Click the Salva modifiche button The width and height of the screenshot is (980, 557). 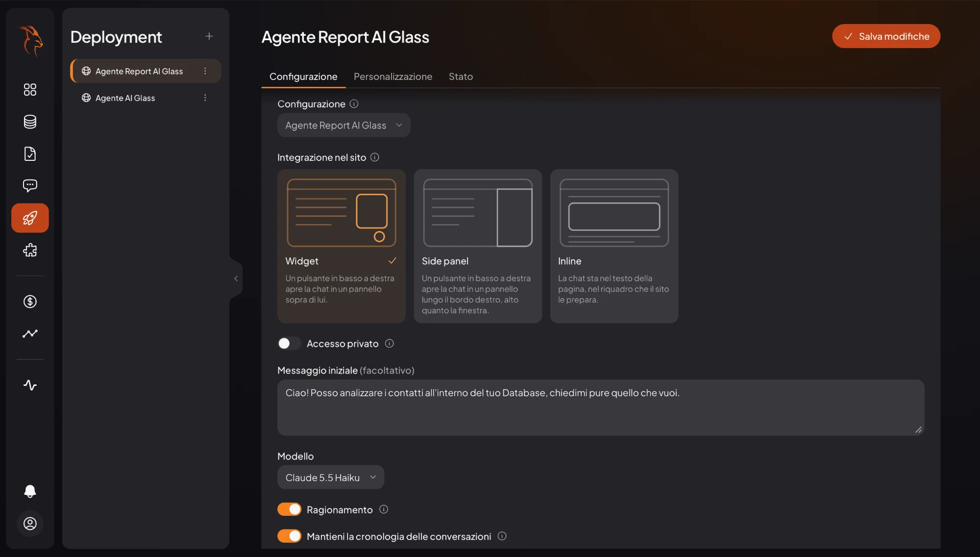tap(886, 36)
